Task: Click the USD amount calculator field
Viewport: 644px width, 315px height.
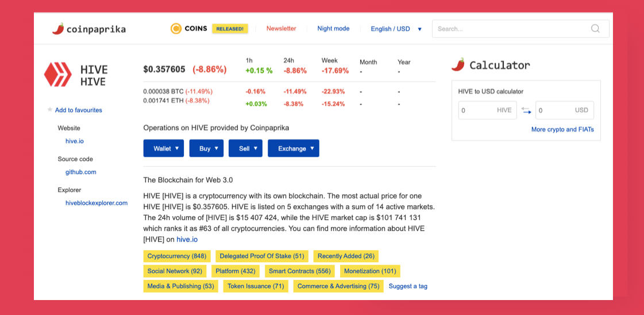Action: [564, 110]
